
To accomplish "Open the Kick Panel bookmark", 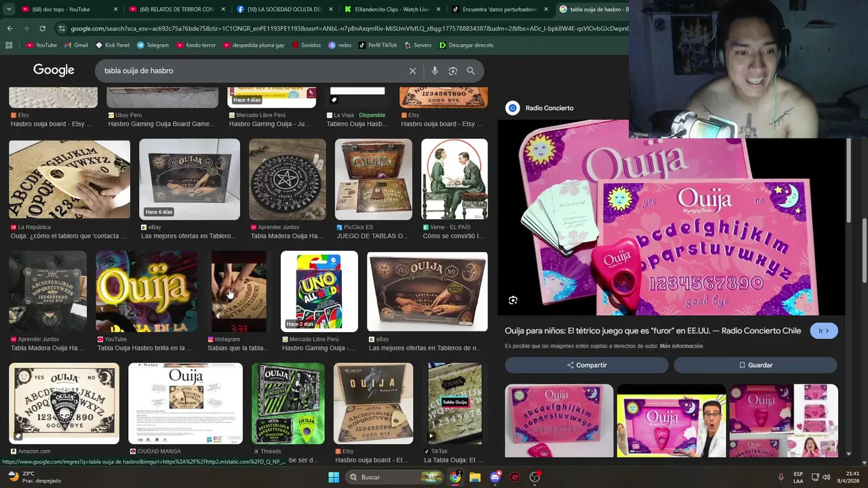I will (x=113, y=45).
